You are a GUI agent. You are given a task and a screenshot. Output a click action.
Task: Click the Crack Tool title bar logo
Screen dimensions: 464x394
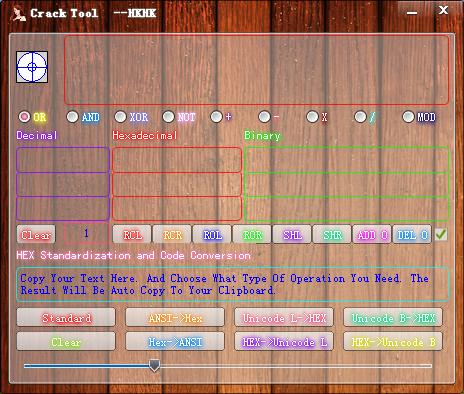point(19,14)
